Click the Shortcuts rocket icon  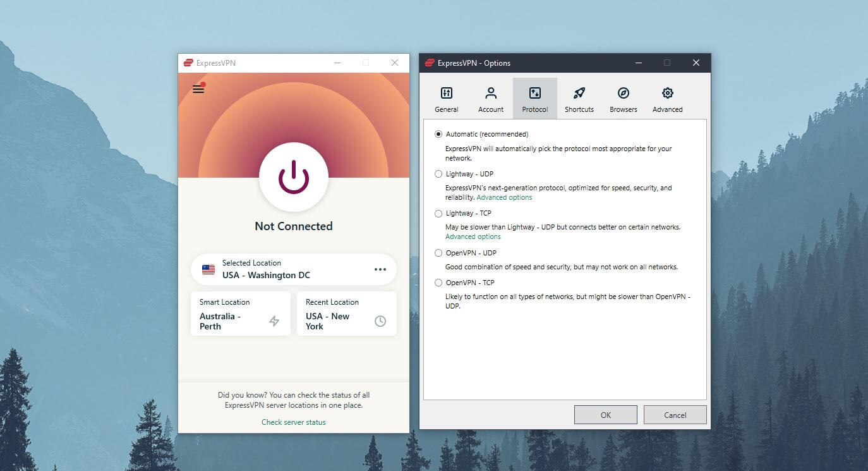pos(579,93)
